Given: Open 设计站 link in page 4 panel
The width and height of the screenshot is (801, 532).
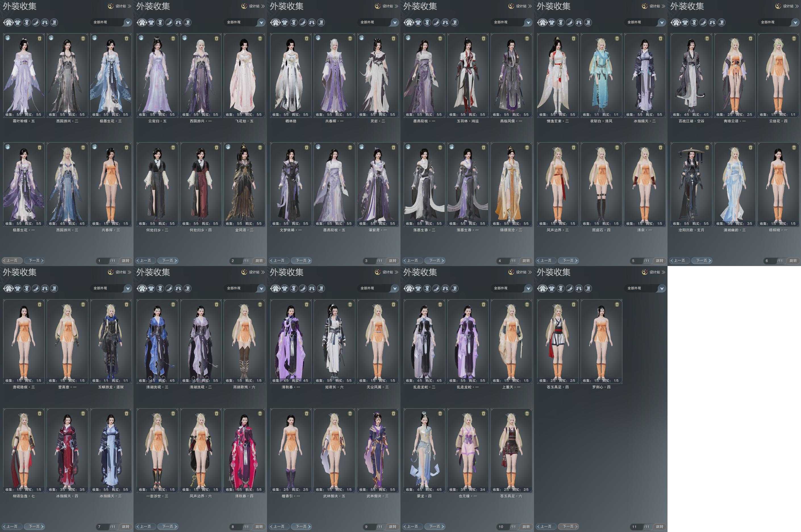Looking at the screenshot, I should (x=521, y=6).
